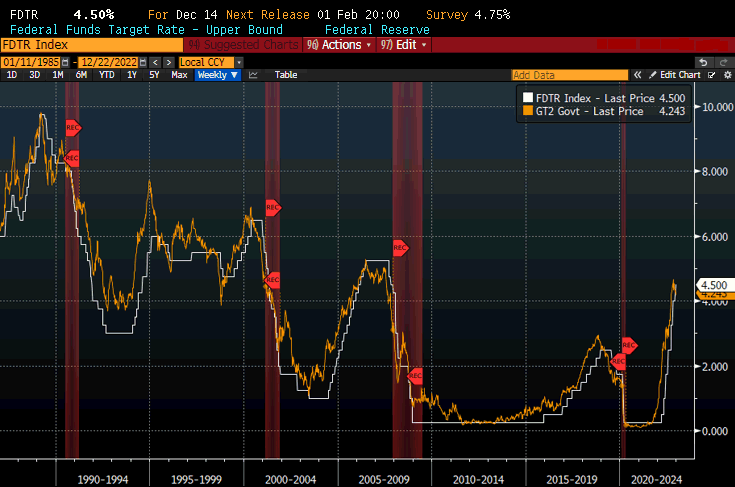This screenshot has width=735, height=487.
Task: Click the end date field 12/22/2022
Action: pos(109,62)
